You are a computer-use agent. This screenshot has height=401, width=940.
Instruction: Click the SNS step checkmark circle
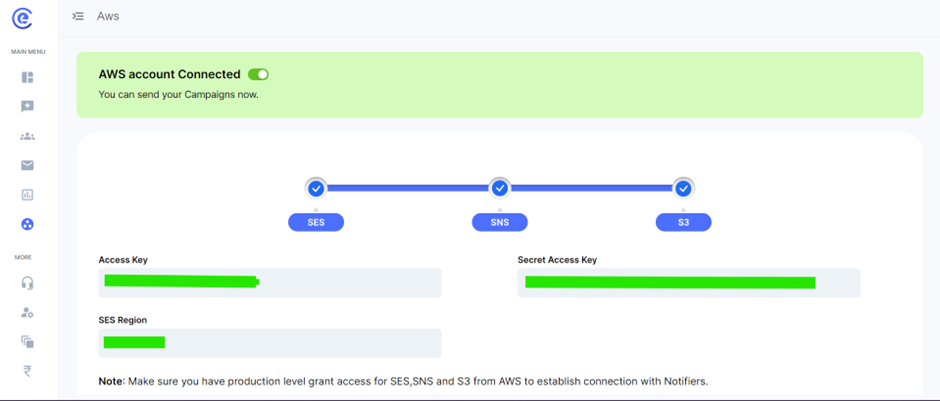click(x=500, y=188)
